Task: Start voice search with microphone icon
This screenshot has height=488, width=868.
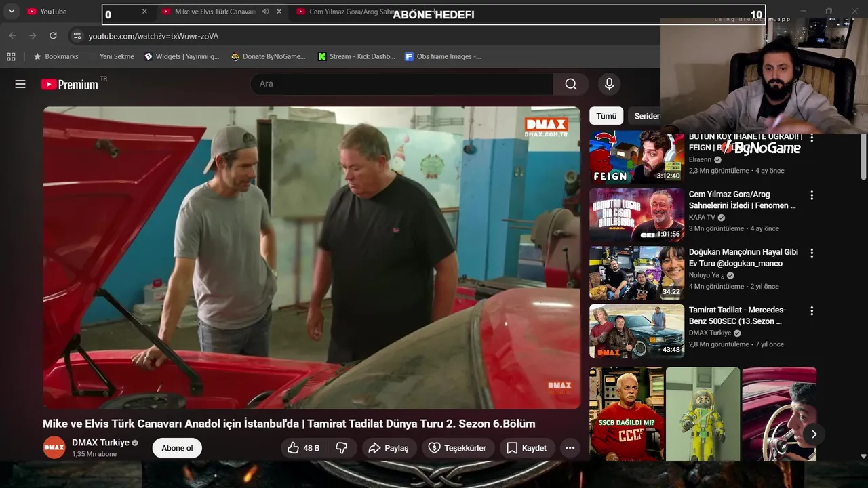Action: tap(609, 84)
